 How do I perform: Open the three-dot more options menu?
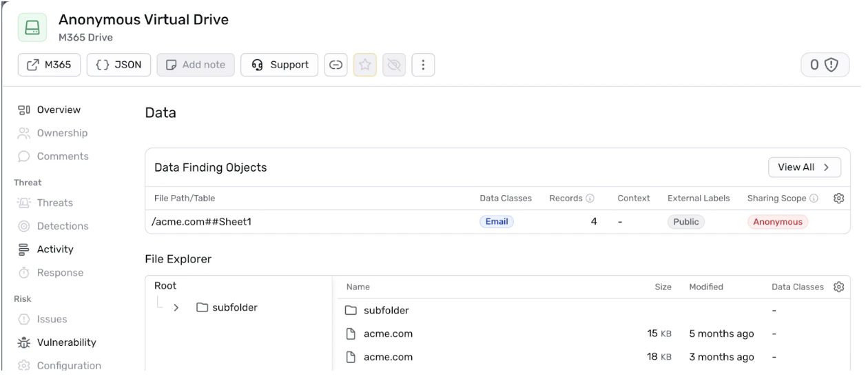point(423,65)
